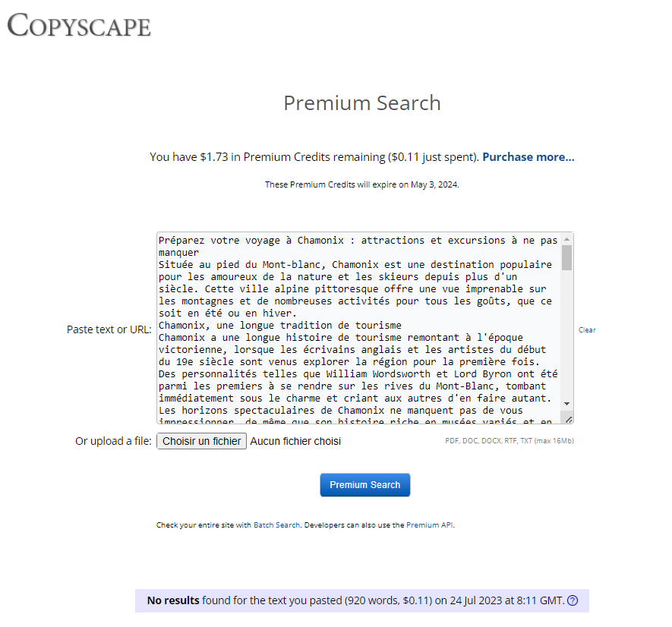Click the 'Aucun fichier choisi' text
Screen dimensions: 672x627
coord(295,441)
